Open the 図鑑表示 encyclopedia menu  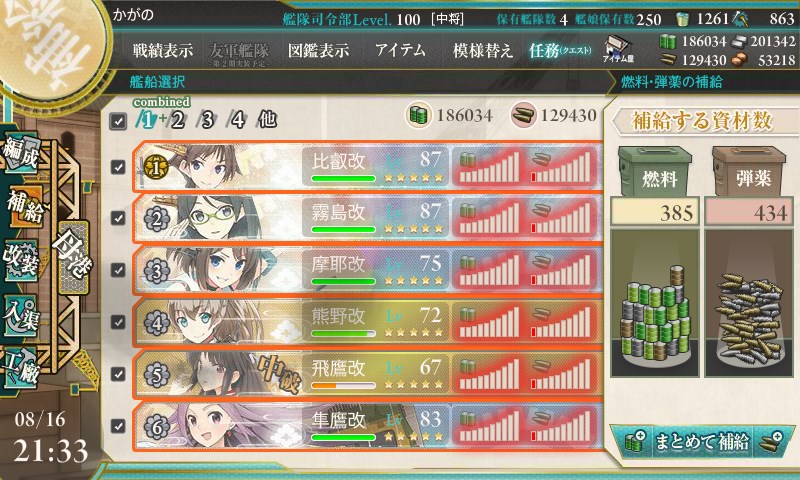click(318, 50)
